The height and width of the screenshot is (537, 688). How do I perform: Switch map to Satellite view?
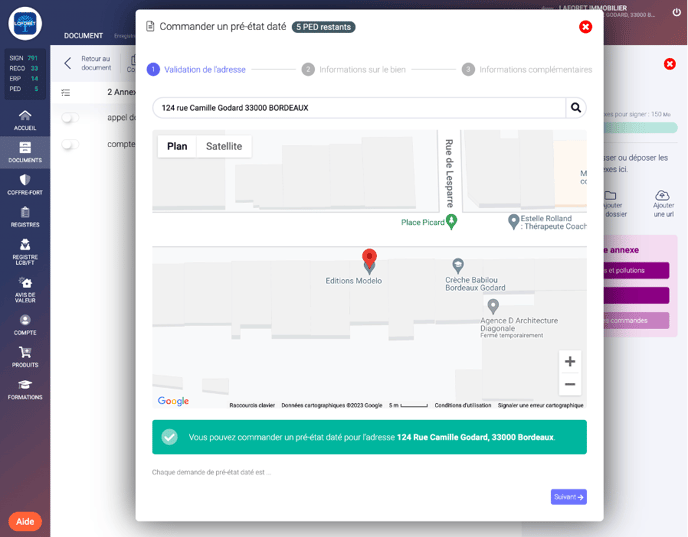pos(224,146)
